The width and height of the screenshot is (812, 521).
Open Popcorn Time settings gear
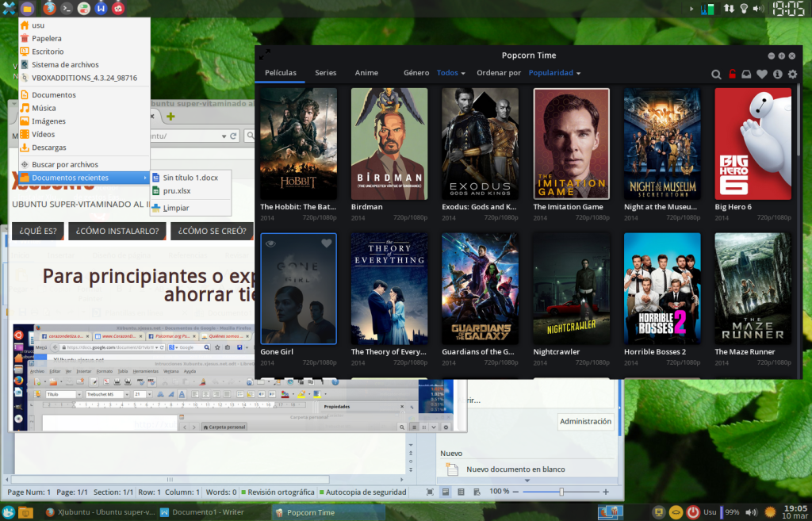coord(792,74)
